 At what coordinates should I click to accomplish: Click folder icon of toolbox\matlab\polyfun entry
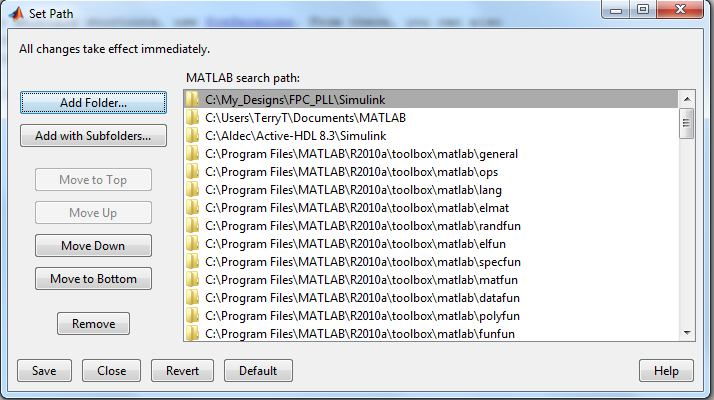click(194, 316)
